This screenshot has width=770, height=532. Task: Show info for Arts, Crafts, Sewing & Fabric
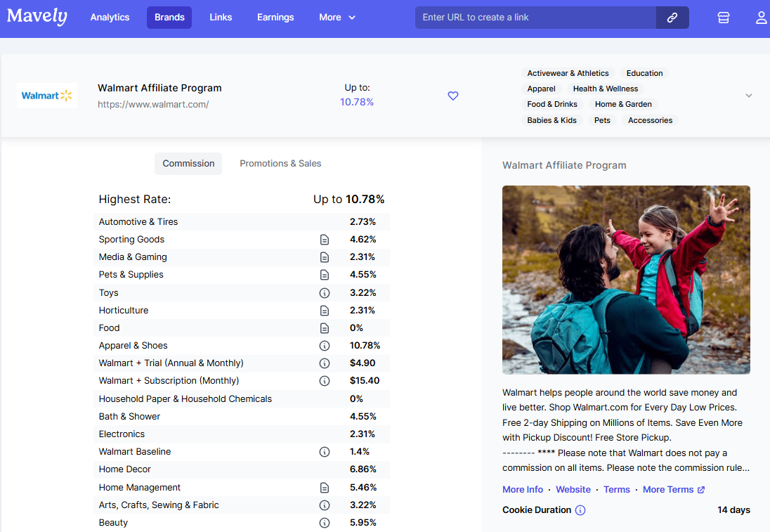coord(324,505)
